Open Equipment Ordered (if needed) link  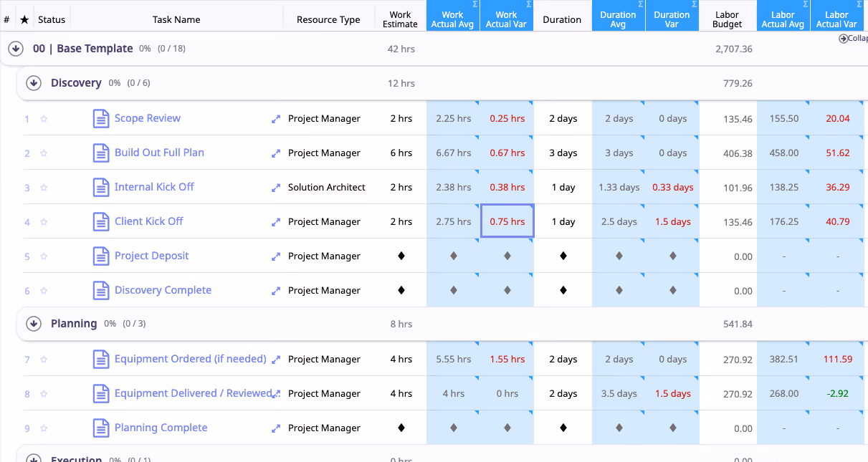pos(191,359)
